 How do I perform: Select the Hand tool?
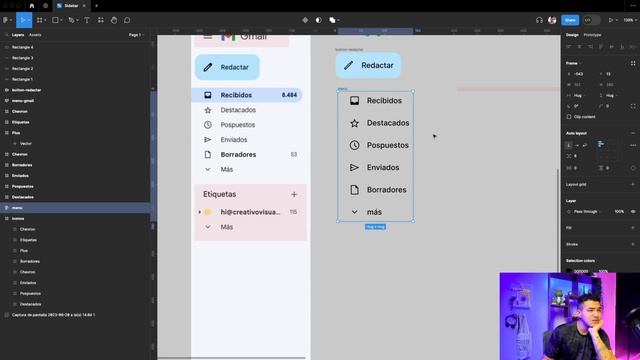click(114, 20)
